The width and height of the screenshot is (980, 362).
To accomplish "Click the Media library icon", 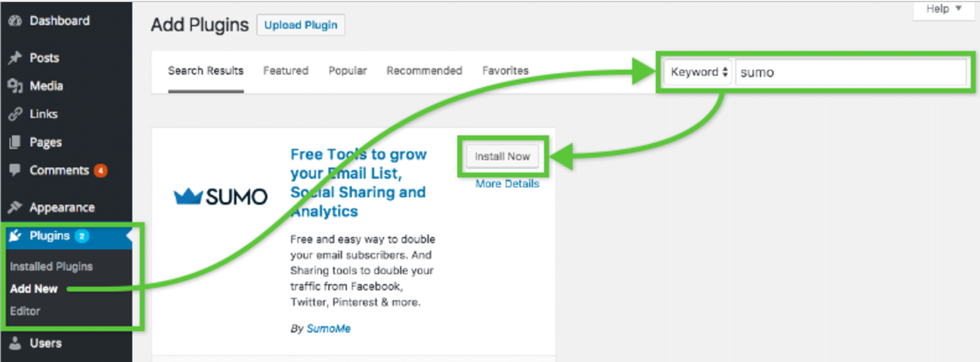I will coord(15,86).
